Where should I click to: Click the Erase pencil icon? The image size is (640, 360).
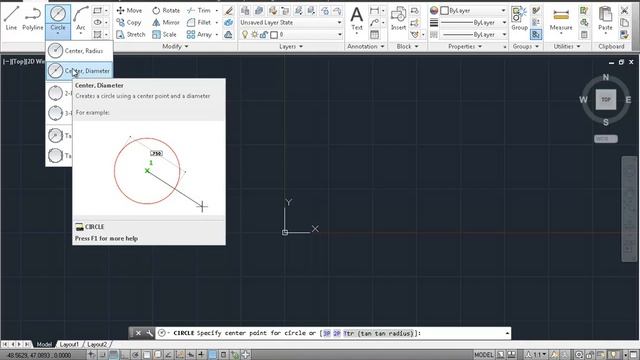[x=229, y=11]
